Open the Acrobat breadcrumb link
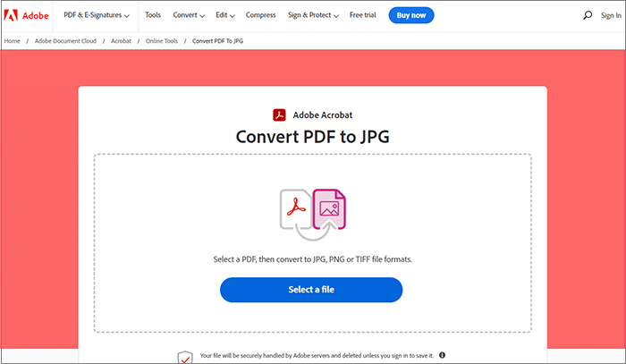The image size is (626, 364). click(x=121, y=41)
